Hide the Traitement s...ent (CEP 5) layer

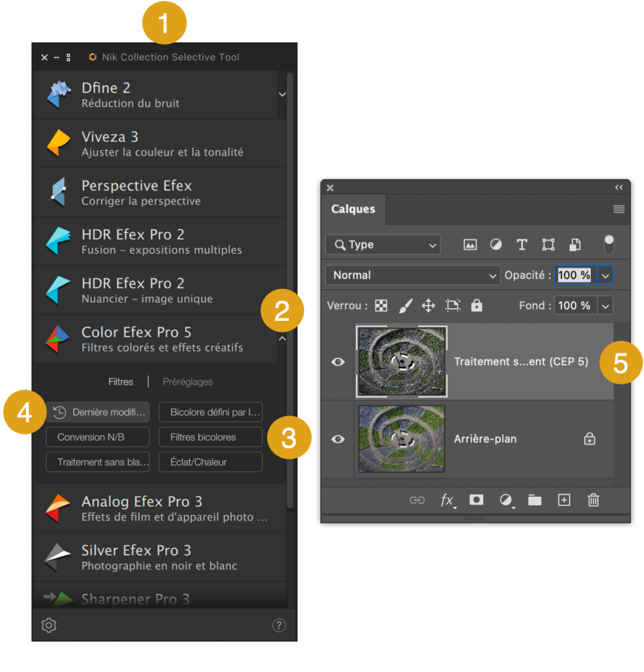click(338, 362)
